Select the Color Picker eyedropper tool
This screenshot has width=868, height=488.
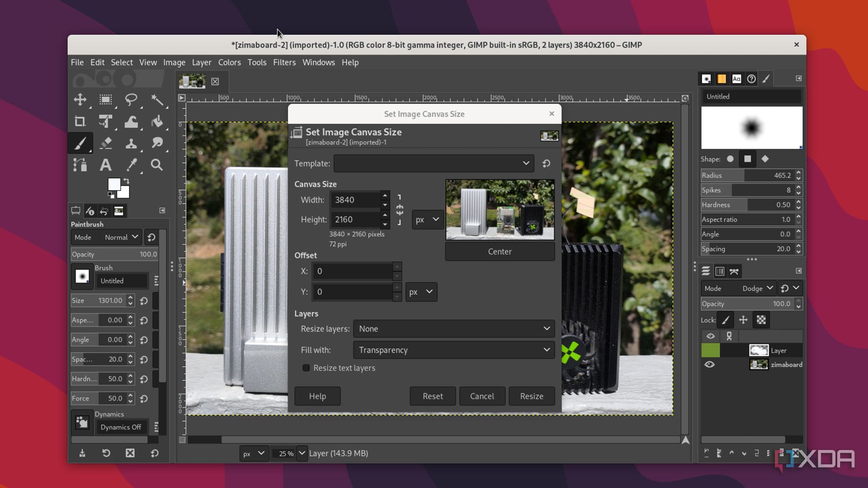click(131, 165)
